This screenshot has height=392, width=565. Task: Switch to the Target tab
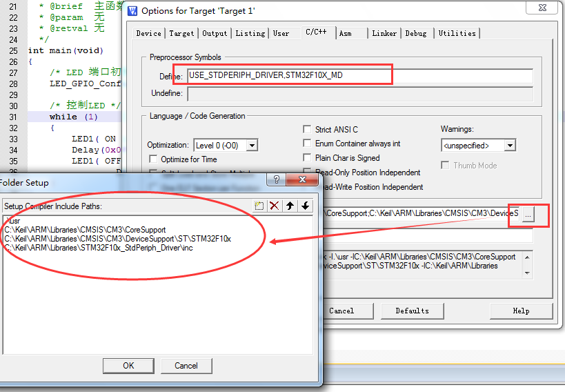181,33
